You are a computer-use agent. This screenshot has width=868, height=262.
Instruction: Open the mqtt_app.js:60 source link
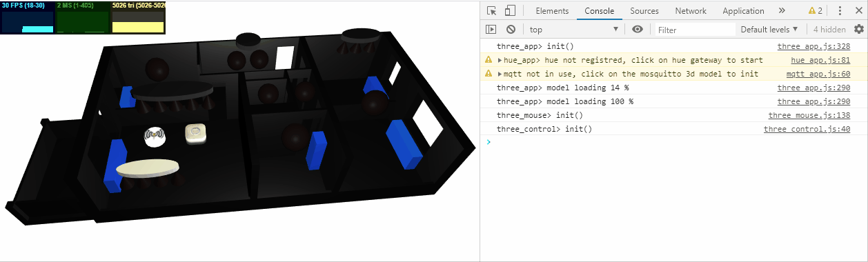[818, 74]
